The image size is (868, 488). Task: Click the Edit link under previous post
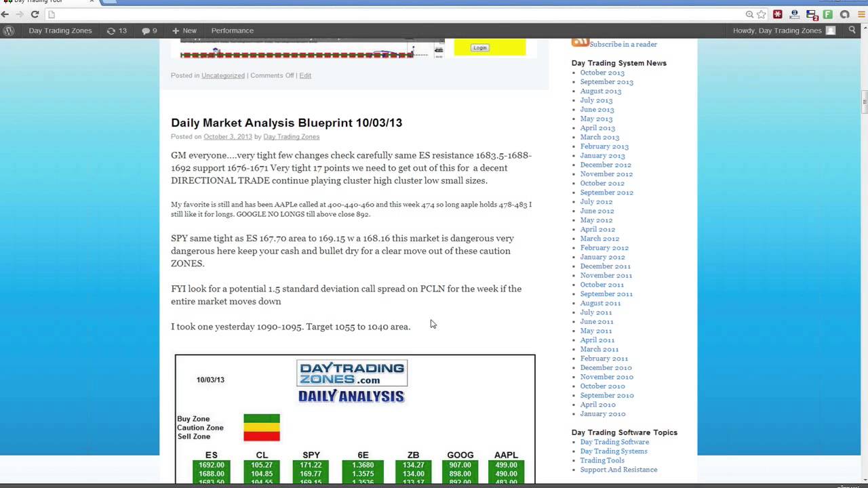(x=305, y=75)
